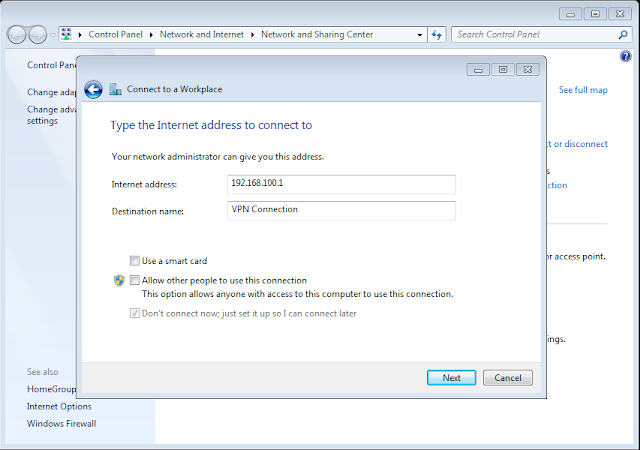Select the Network and Internet breadcrumb
Image resolution: width=640 pixels, height=450 pixels.
pyautogui.click(x=202, y=35)
